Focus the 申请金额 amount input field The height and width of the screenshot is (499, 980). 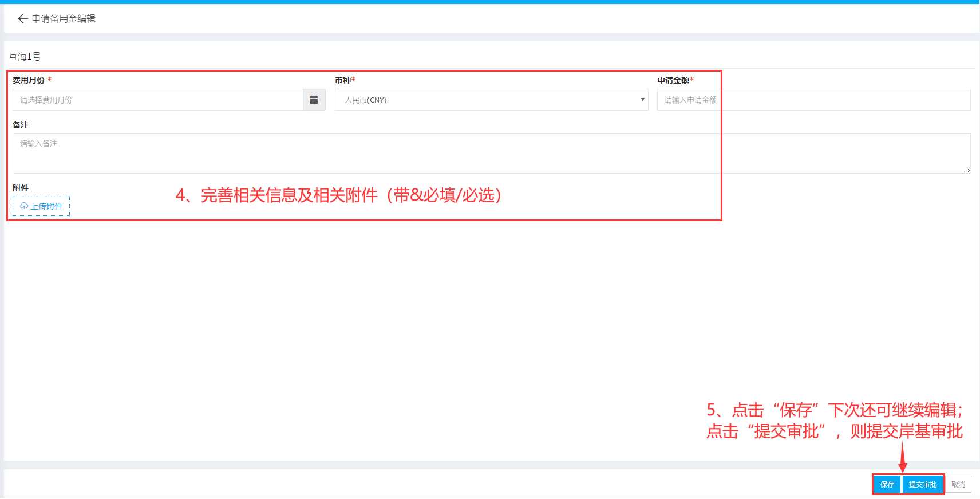[x=813, y=100]
